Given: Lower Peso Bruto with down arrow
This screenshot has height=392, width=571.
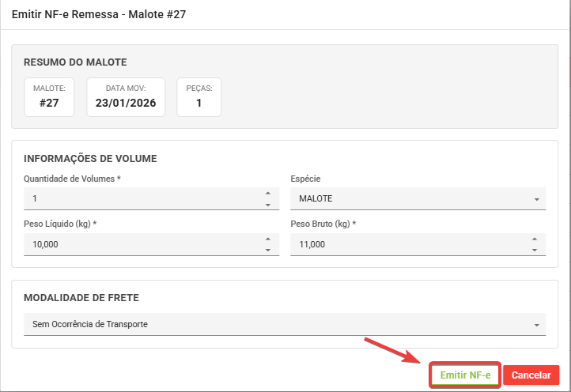Looking at the screenshot, I should click(x=535, y=250).
